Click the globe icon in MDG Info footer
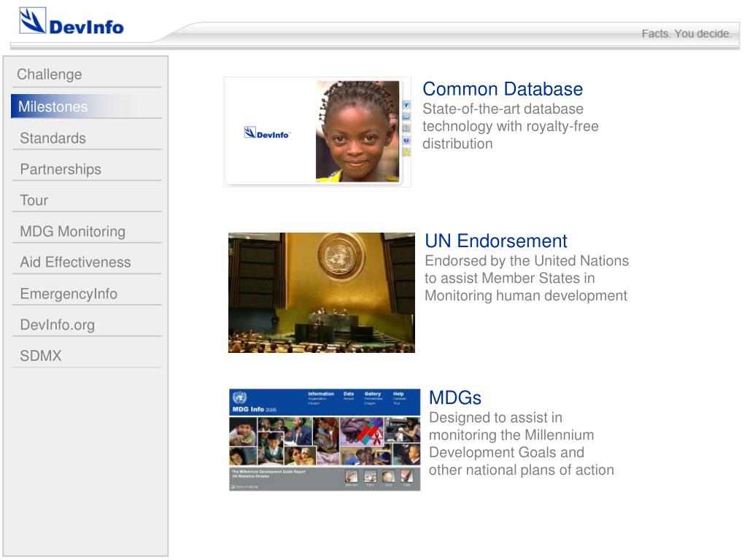The width and height of the screenshot is (747, 560). [388, 475]
